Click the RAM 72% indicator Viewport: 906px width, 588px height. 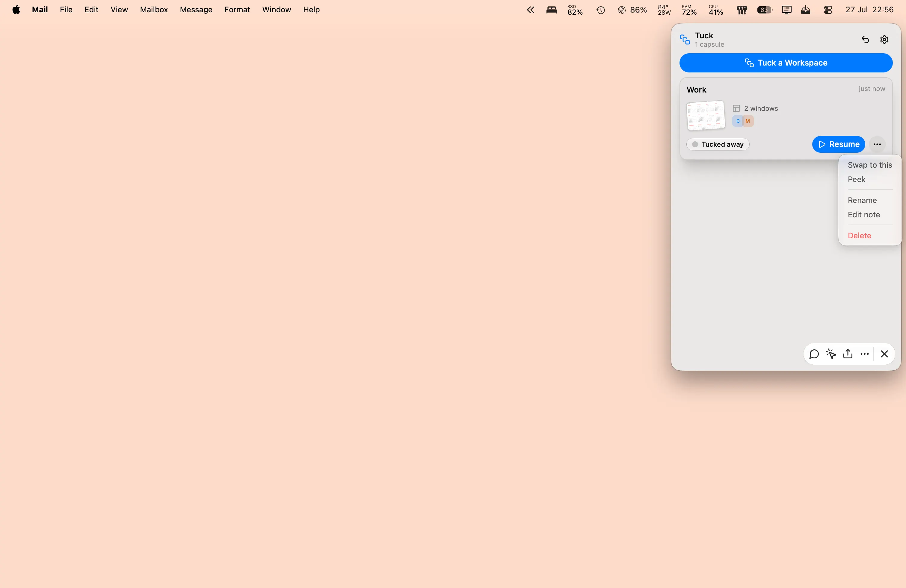point(689,10)
